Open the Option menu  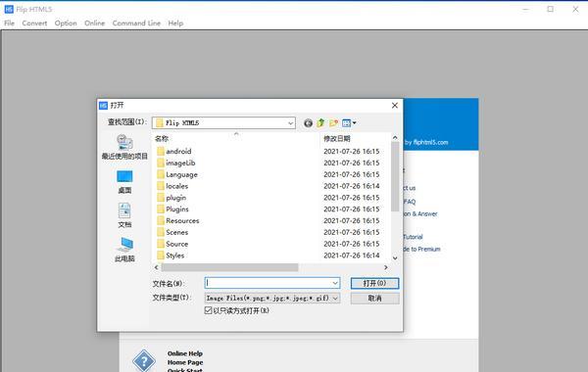(x=66, y=23)
